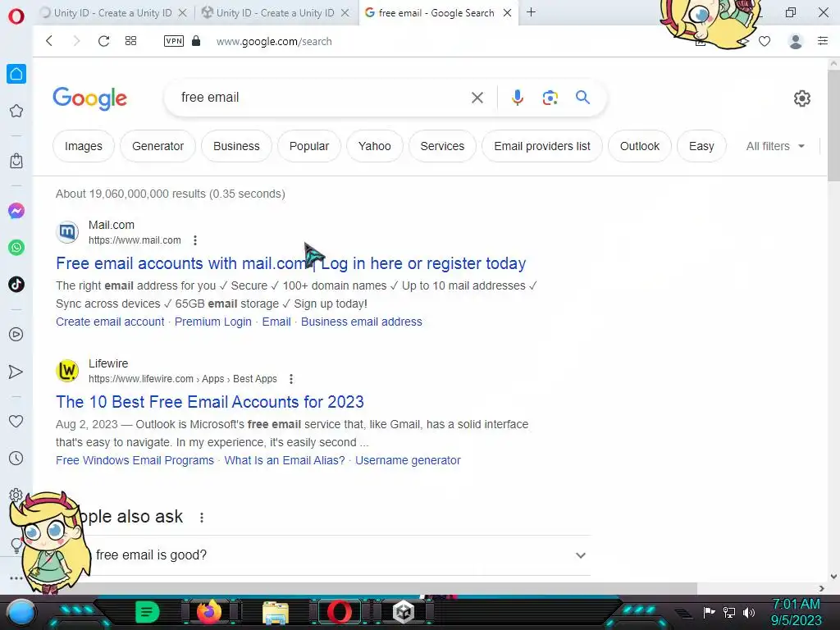Open Firefox from the taskbar
840x630 pixels.
point(209,612)
